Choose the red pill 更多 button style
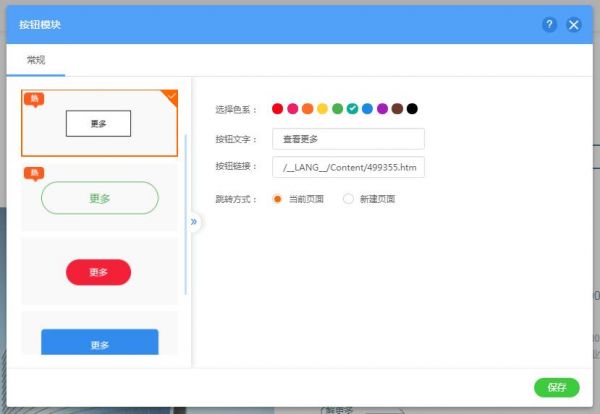This screenshot has width=600, height=414. pos(98,271)
